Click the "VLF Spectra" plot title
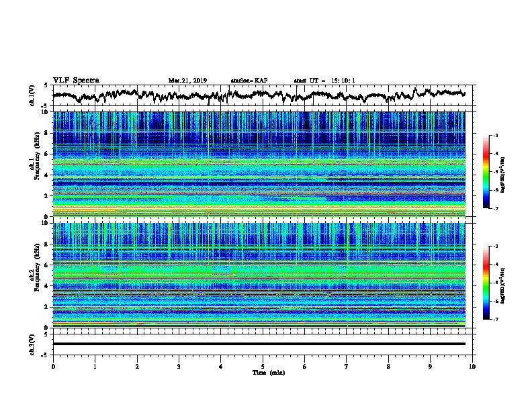This screenshot has height=411, width=532. click(x=76, y=81)
